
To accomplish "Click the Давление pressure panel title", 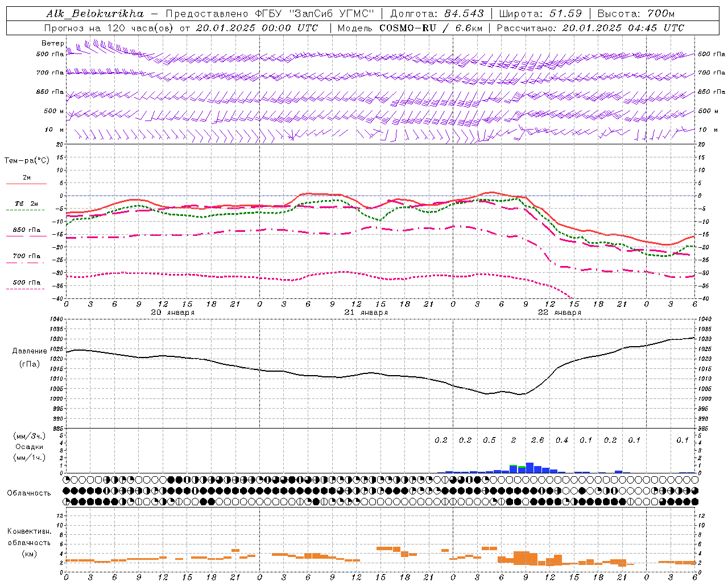I will 30,351.
